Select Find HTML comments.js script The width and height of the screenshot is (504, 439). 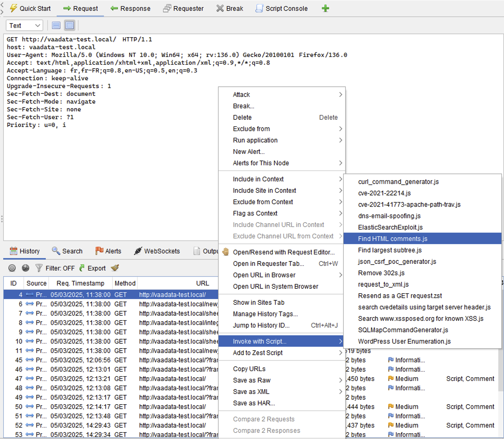tap(392, 239)
